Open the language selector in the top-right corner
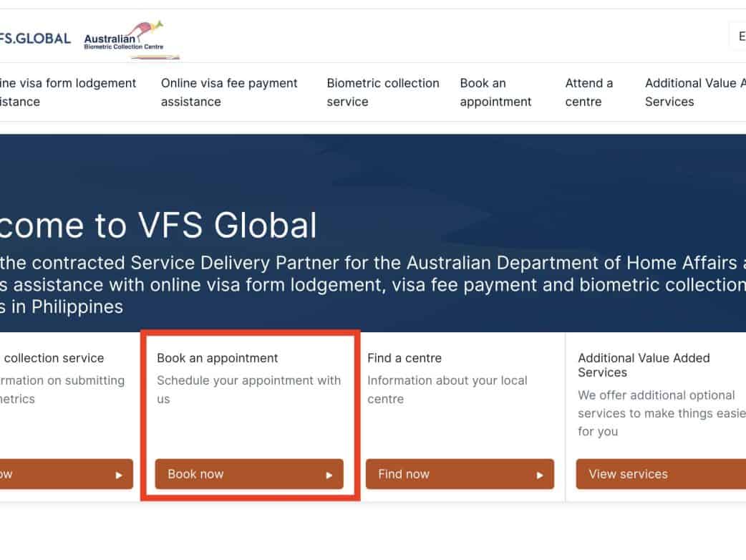 [737, 37]
